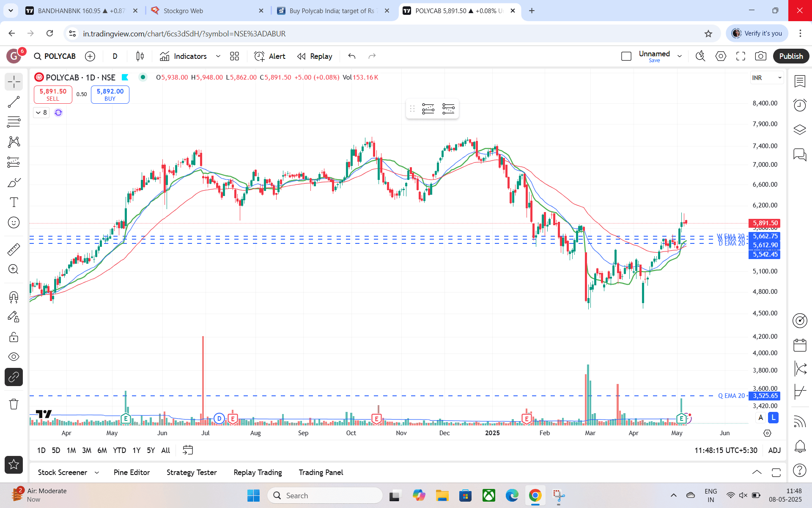
Task: Open the POLYCAB symbol search
Action: 55,56
